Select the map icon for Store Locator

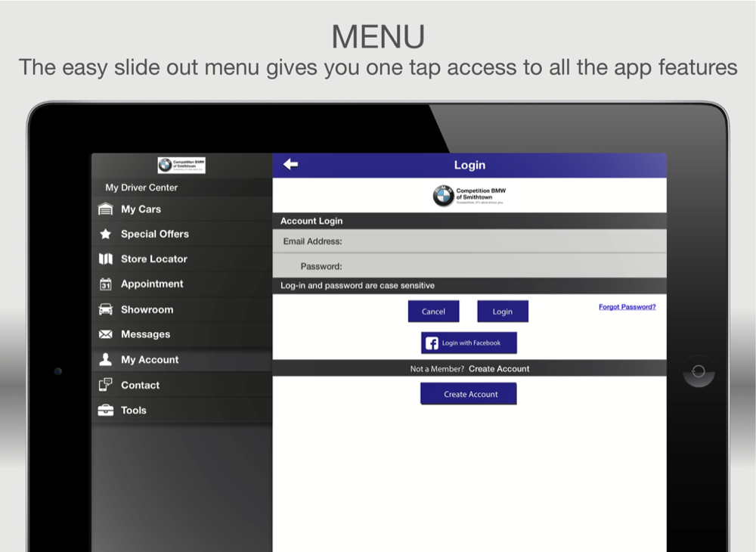(x=106, y=259)
